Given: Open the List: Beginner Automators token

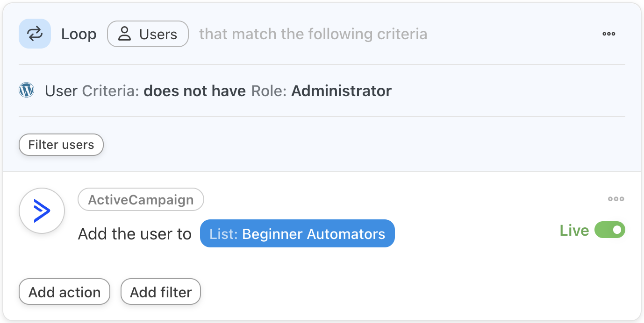Looking at the screenshot, I should pos(297,233).
